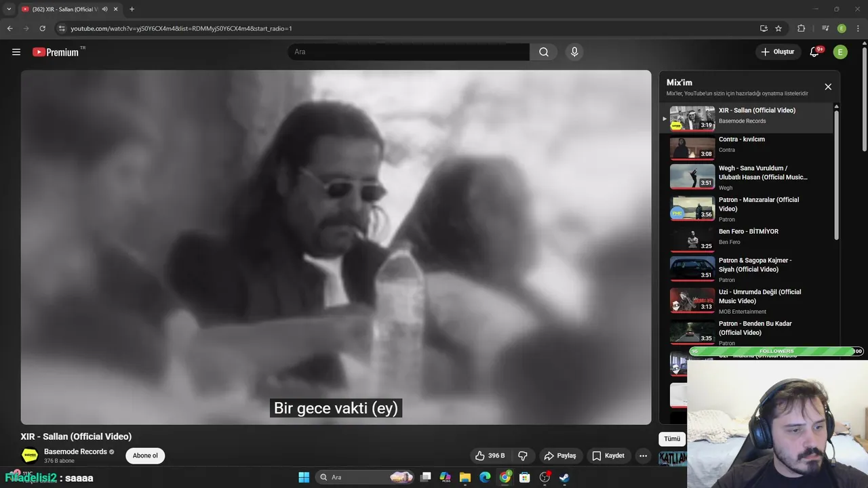Reload the page with the refresh icon
Image resolution: width=868 pixels, height=488 pixels.
pos(42,28)
